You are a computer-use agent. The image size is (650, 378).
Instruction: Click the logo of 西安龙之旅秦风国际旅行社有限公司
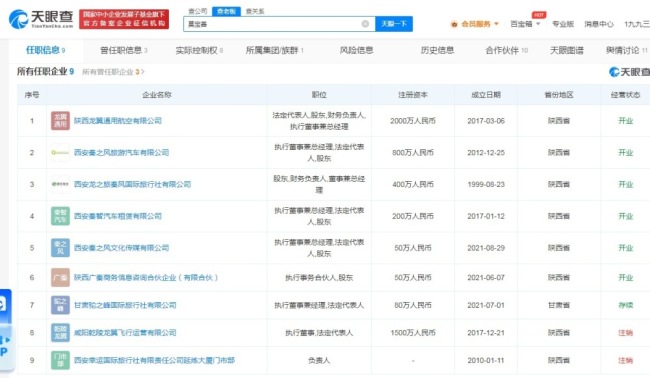[x=60, y=184]
